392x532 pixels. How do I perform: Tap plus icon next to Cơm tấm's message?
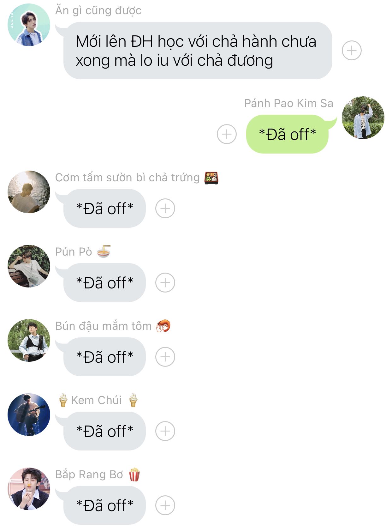[165, 209]
